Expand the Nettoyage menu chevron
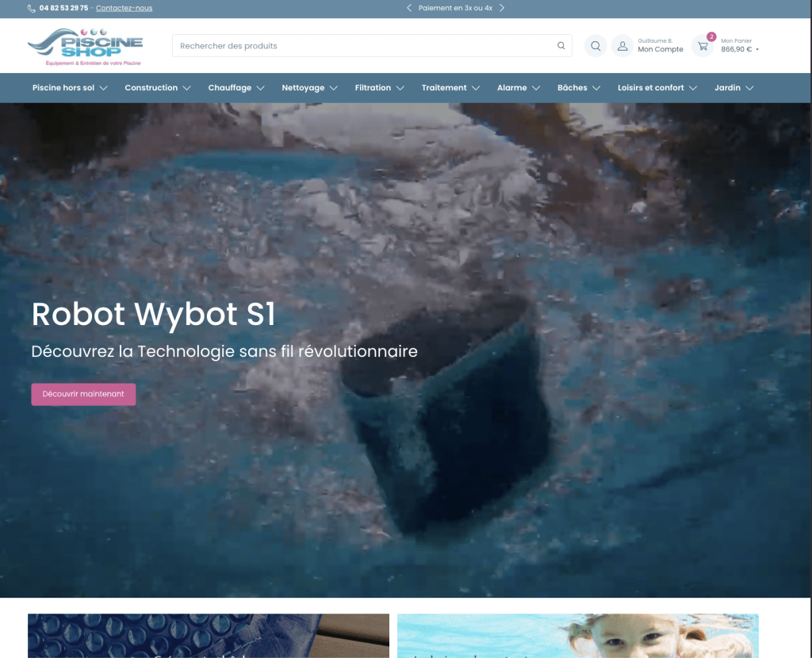 (334, 88)
